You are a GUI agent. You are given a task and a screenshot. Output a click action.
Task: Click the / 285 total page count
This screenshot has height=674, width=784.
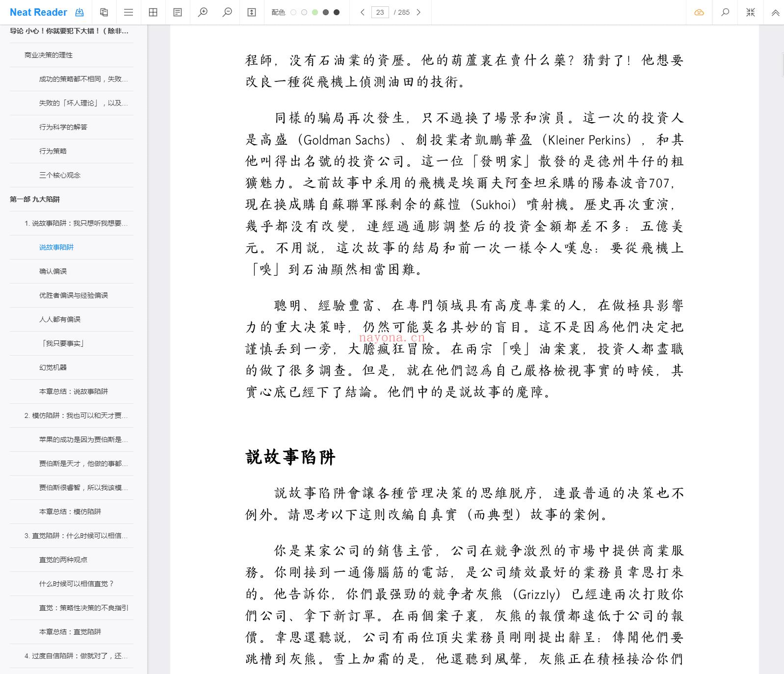pyautogui.click(x=402, y=12)
